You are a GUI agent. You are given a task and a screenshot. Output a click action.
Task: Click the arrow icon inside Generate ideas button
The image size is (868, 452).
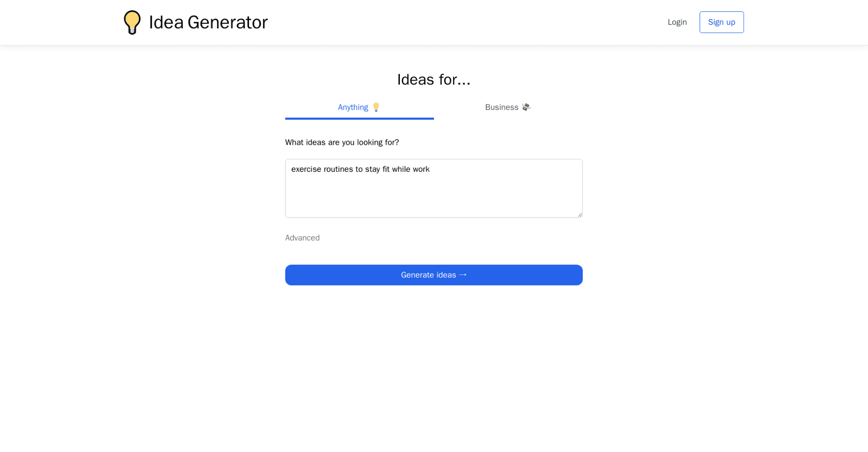[463, 275]
